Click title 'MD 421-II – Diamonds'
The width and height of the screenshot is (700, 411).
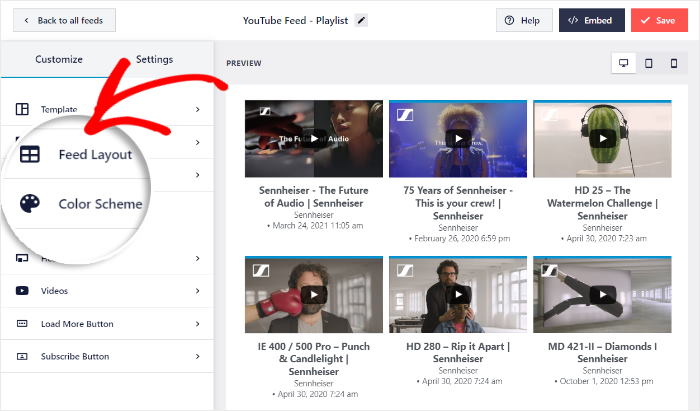coord(602,353)
